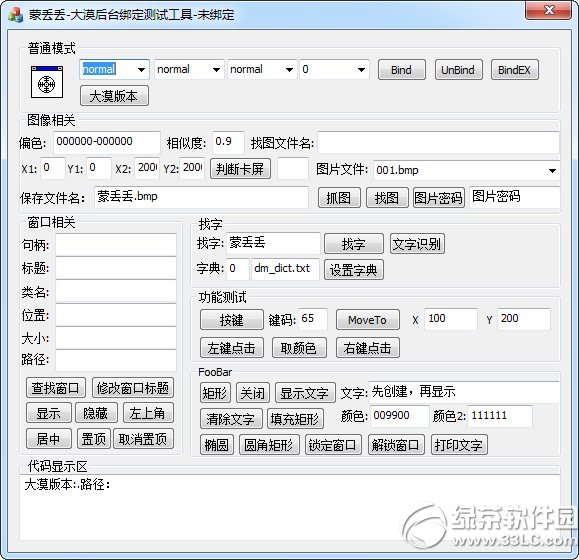
Task: Click the app icon in title bar
Action: pyautogui.click(x=16, y=15)
